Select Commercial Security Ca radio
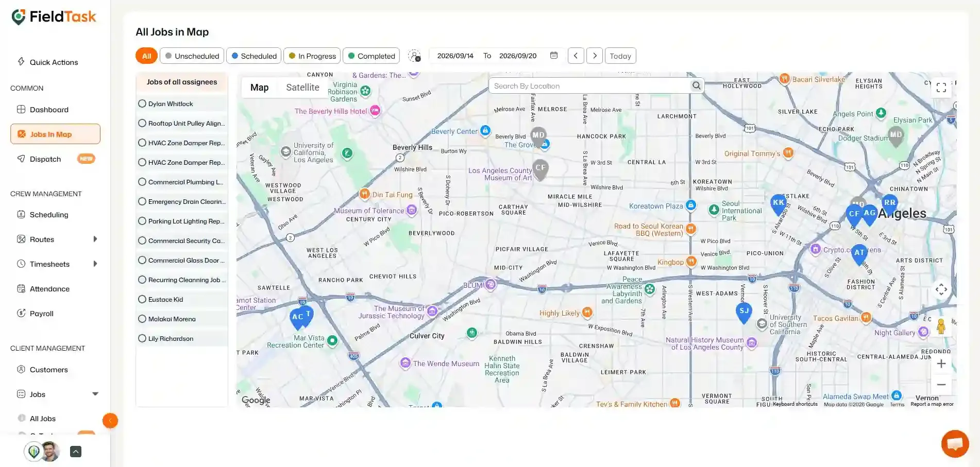This screenshot has height=467, width=980. (142, 240)
